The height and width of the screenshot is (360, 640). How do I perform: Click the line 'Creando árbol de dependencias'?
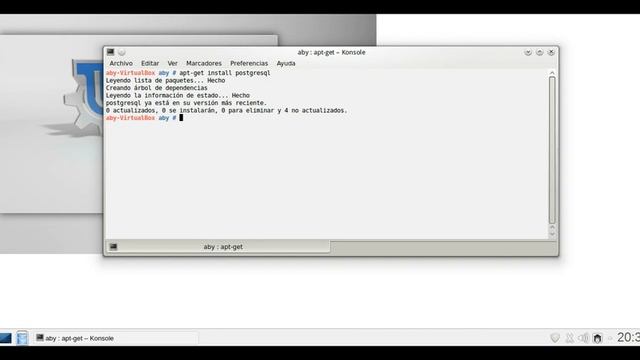pyautogui.click(x=156, y=88)
